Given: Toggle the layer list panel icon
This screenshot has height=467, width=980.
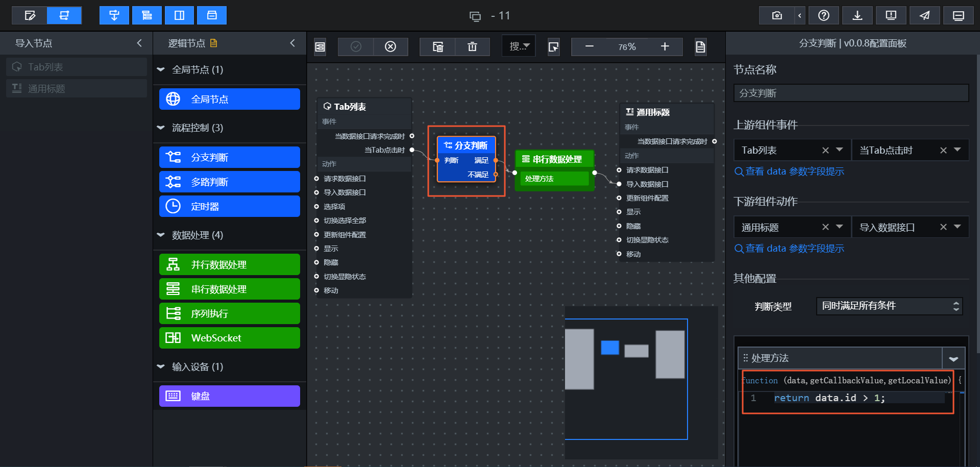Looking at the screenshot, I should (x=147, y=15).
